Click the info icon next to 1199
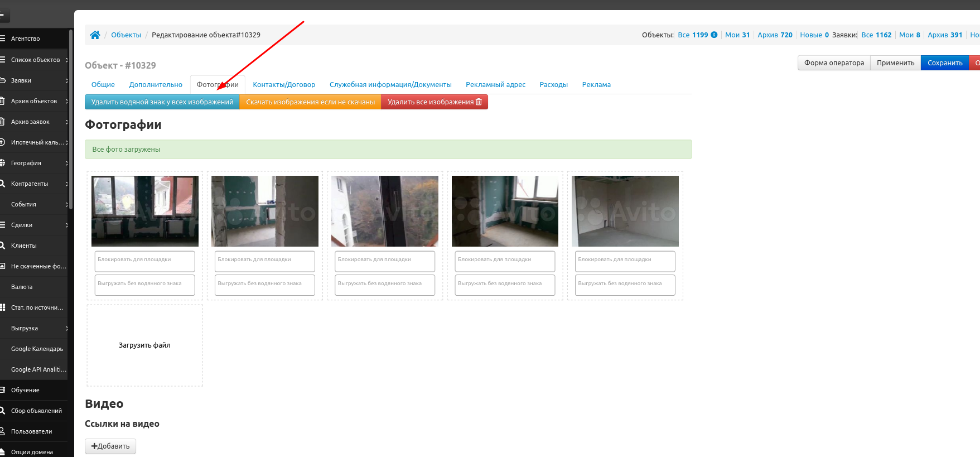Viewport: 980px width, 457px height. coord(714,35)
